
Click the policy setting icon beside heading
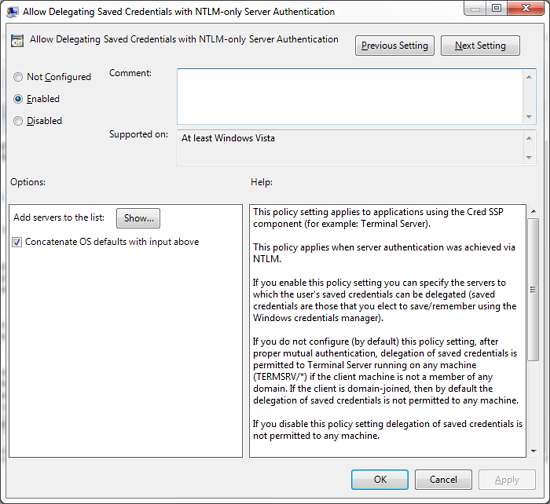pos(17,41)
